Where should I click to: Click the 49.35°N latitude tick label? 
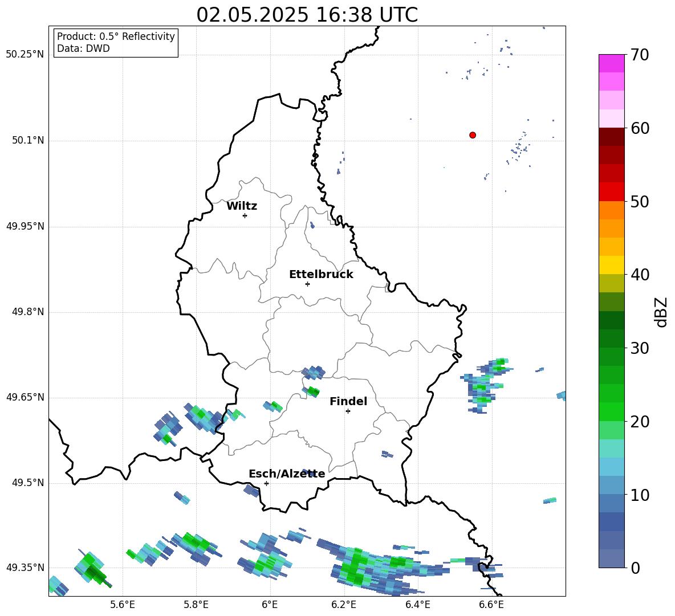click(25, 568)
